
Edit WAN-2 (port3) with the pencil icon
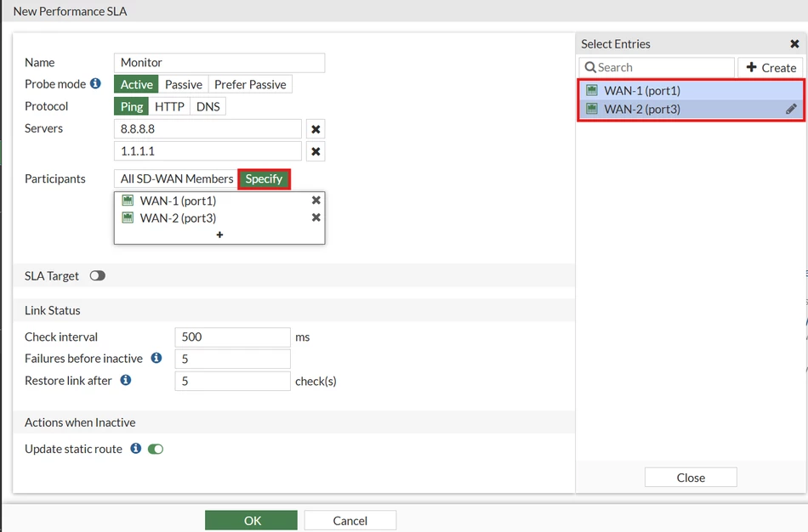click(791, 109)
